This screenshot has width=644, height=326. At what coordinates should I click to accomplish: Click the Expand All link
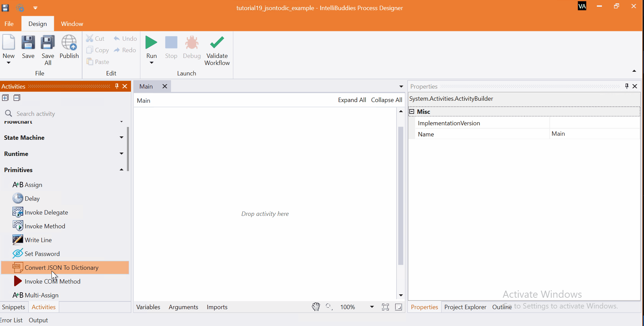tap(351, 100)
